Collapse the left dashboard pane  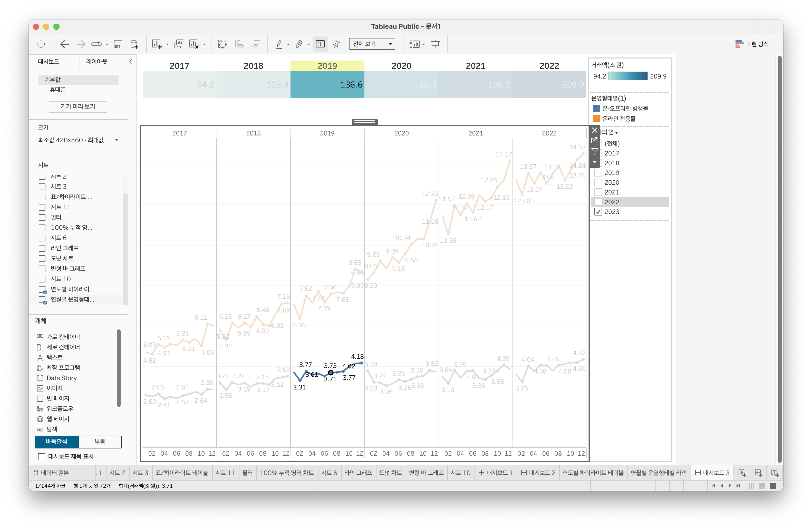131,61
